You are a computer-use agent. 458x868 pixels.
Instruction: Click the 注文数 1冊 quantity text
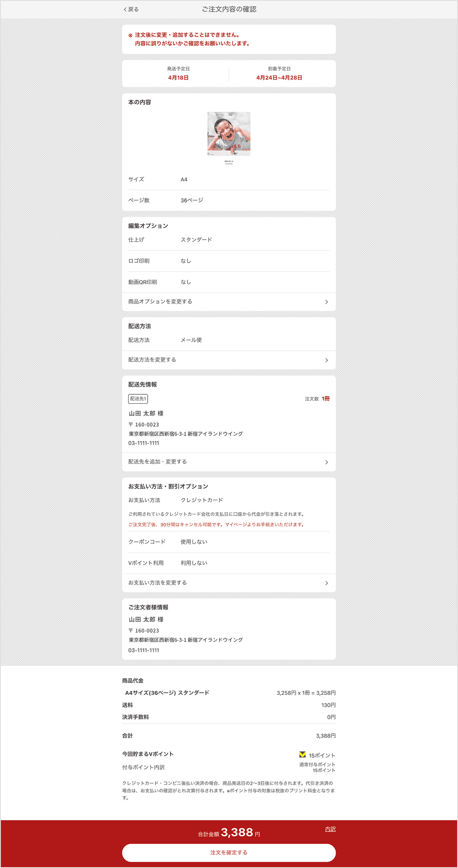[317, 399]
